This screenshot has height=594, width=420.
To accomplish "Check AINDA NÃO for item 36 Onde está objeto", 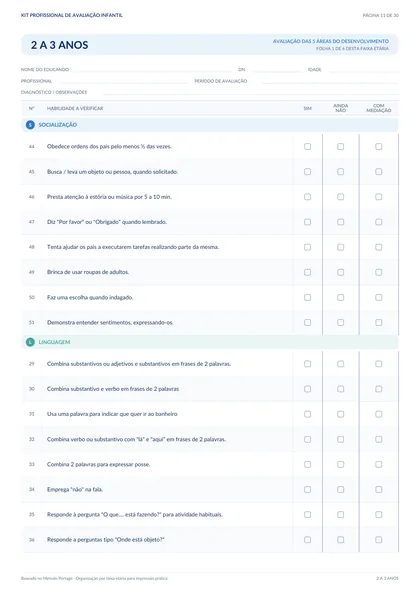I will 340,540.
